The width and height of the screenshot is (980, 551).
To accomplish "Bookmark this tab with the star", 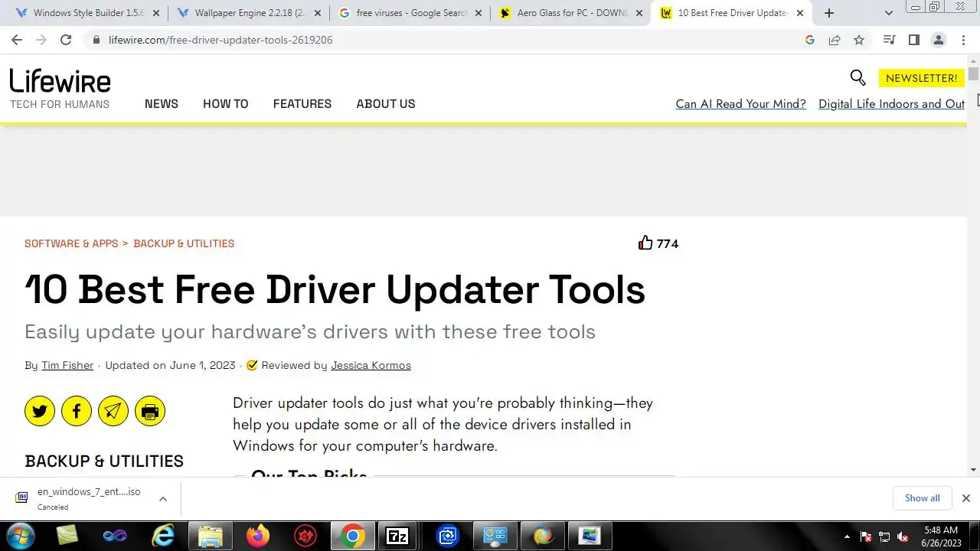I will point(859,40).
